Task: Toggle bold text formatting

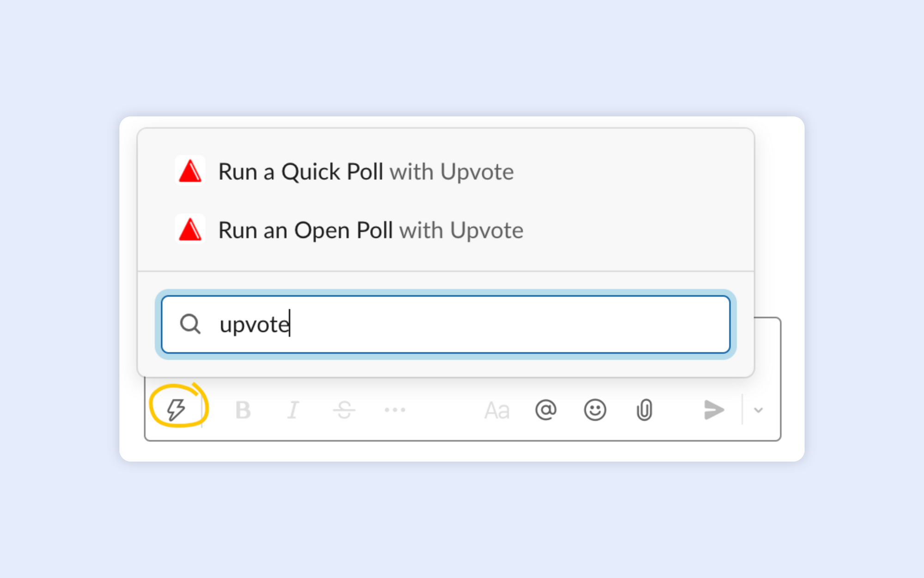Action: click(243, 410)
